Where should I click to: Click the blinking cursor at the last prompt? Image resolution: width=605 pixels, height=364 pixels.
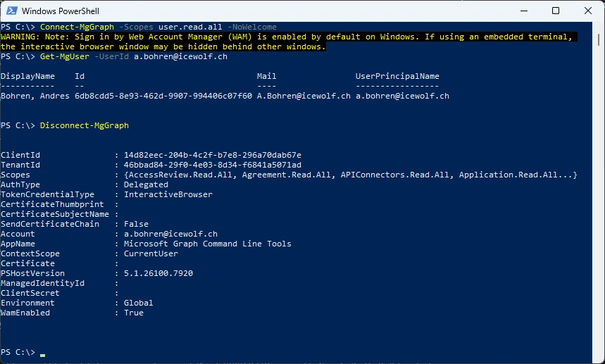click(42, 352)
